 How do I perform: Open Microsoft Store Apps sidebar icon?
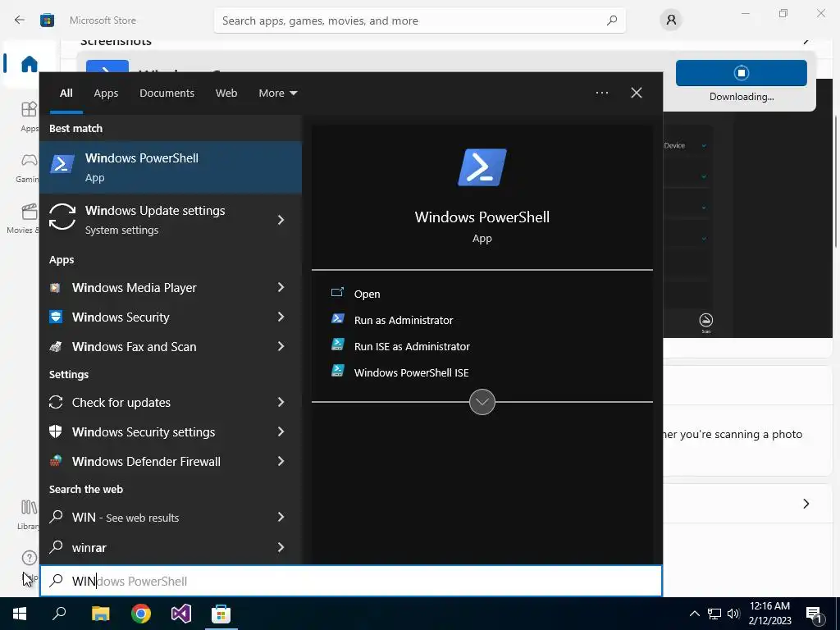[x=29, y=109]
